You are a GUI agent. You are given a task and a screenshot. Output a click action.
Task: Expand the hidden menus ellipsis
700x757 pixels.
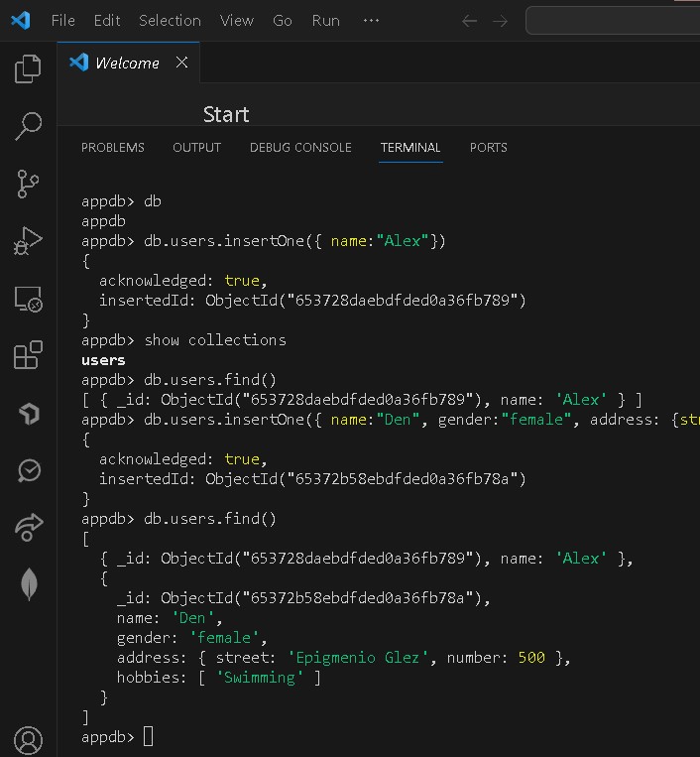(372, 20)
